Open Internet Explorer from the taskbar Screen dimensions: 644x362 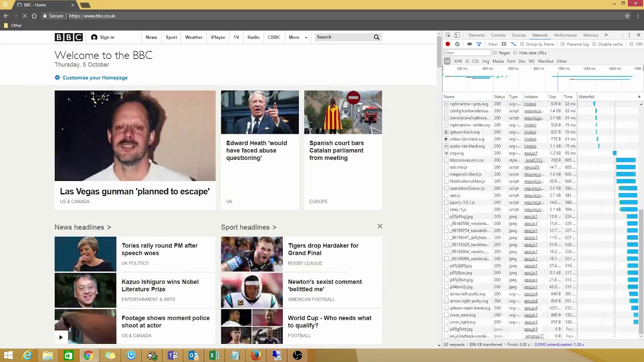27,356
